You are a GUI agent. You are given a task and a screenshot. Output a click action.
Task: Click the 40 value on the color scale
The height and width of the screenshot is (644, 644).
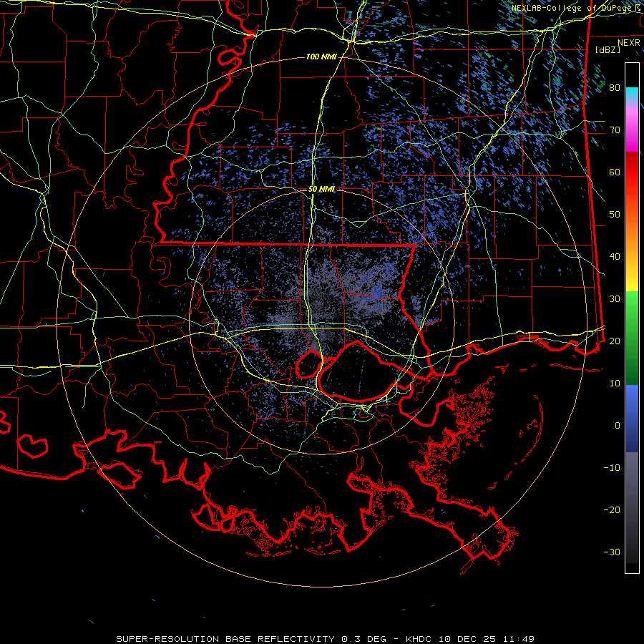(615, 257)
